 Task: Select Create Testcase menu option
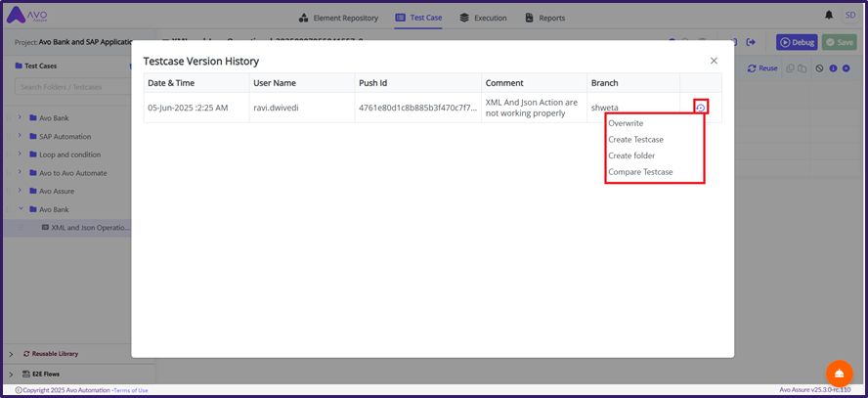635,140
